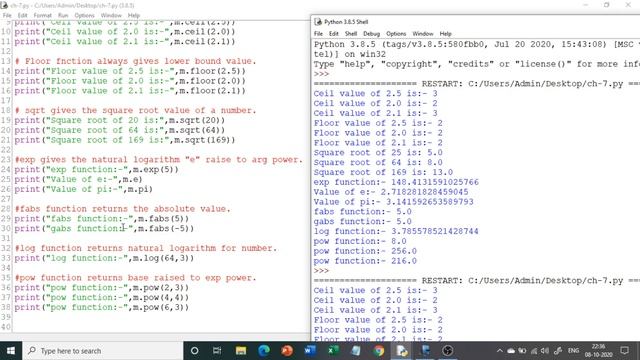
Task: Click the first RESTART line in shell
Action: [x=476, y=84]
